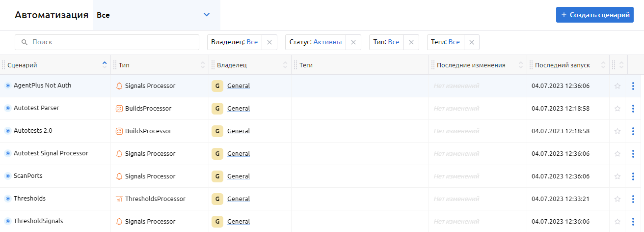The width and height of the screenshot is (644, 232).
Task: Open three-dot menu for Thresholds row
Action: tap(633, 199)
